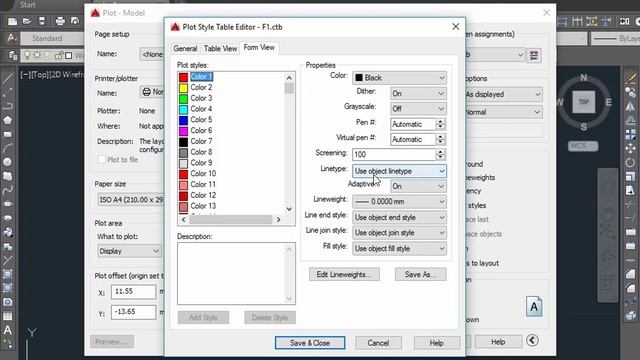The image size is (640, 360).
Task: Click the WCS label under ViewCube
Action: (583, 146)
